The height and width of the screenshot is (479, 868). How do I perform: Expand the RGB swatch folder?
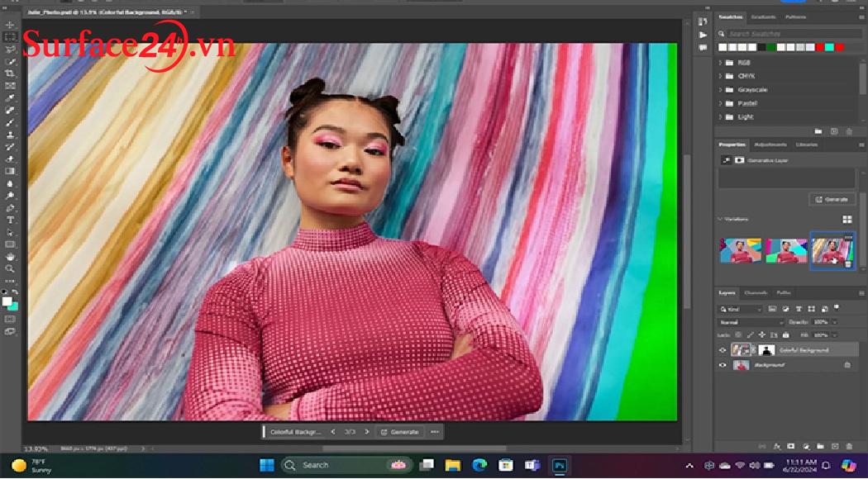(x=721, y=63)
